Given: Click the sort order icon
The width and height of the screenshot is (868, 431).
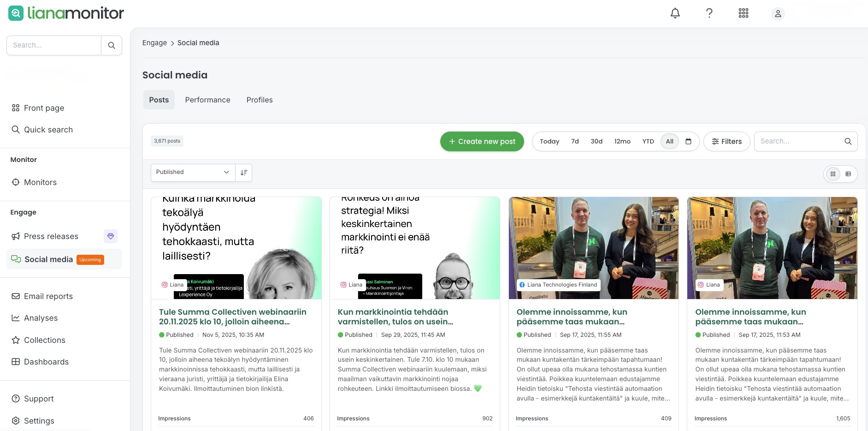Looking at the screenshot, I should click(244, 173).
